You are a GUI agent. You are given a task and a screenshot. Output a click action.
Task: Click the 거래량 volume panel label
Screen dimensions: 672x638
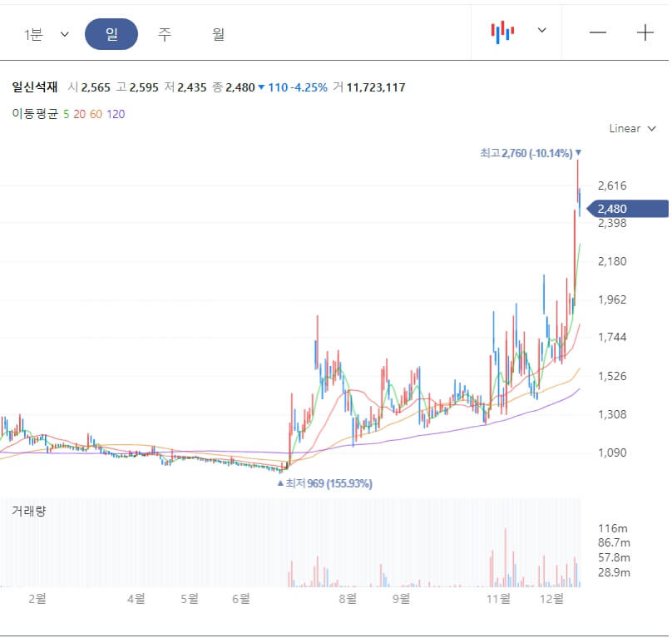(28, 511)
